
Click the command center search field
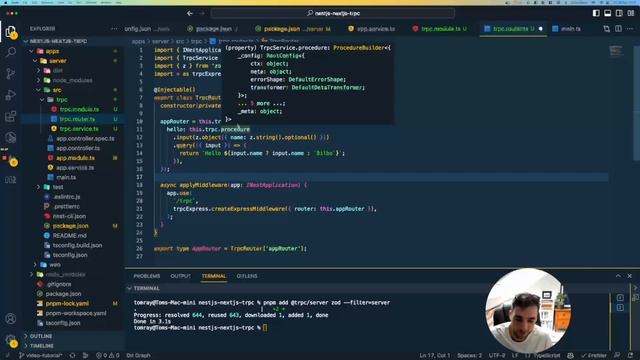333,13
